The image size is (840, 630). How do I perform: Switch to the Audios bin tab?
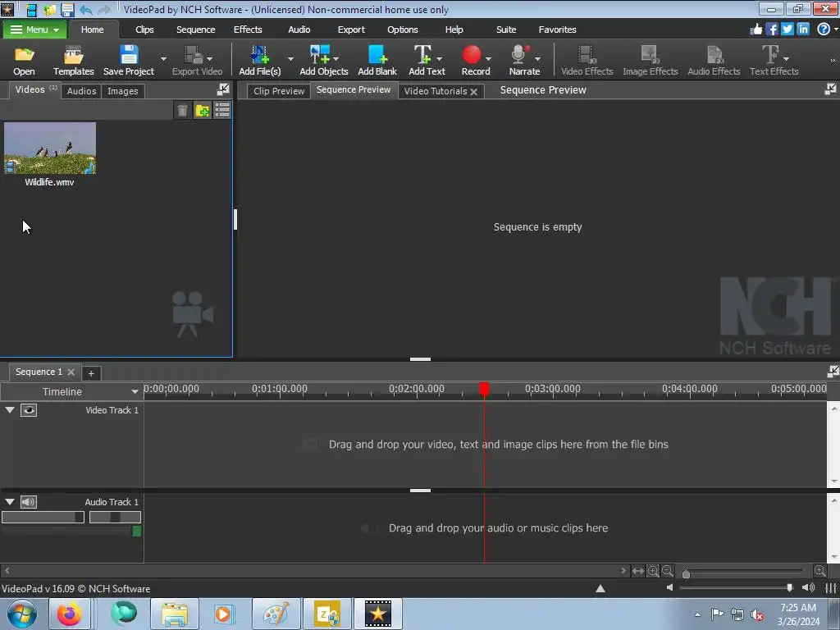(81, 91)
